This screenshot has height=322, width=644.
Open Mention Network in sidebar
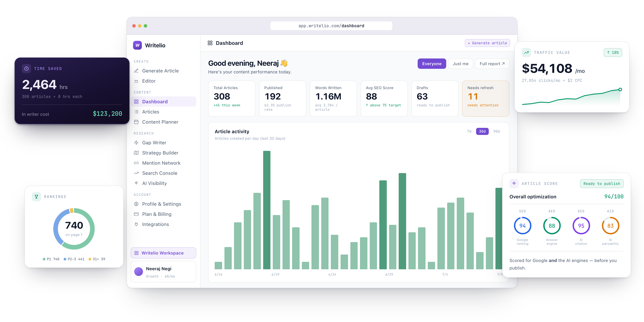[x=163, y=163]
